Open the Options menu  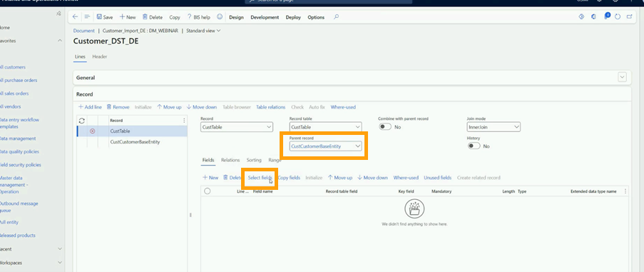(x=316, y=17)
